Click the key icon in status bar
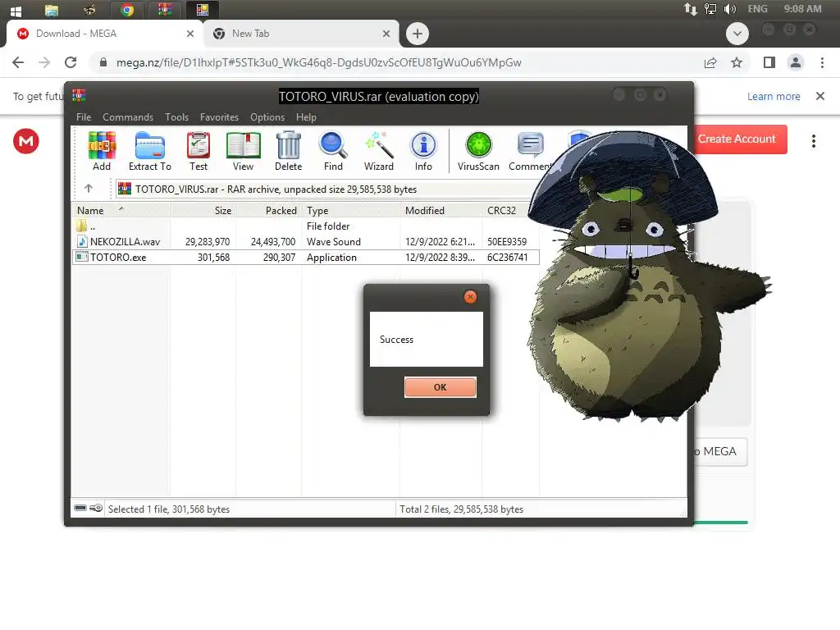 (96, 508)
